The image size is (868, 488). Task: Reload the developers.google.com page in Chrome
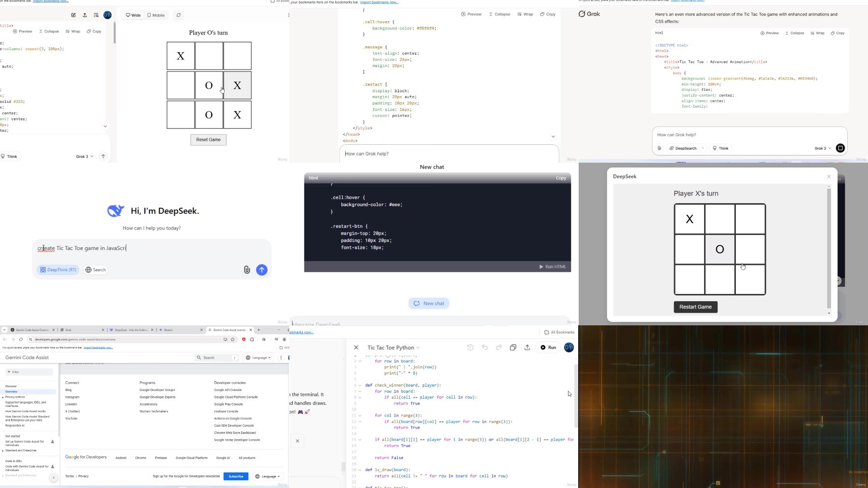pyautogui.click(x=21, y=339)
